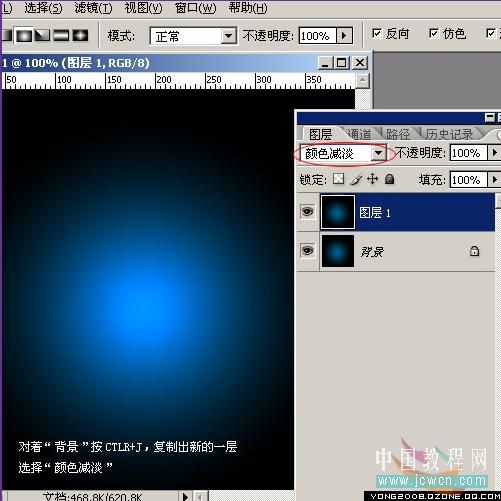The width and height of the screenshot is (501, 501).
Task: Select the 图层 1 layer thumbnail
Action: coord(337,212)
